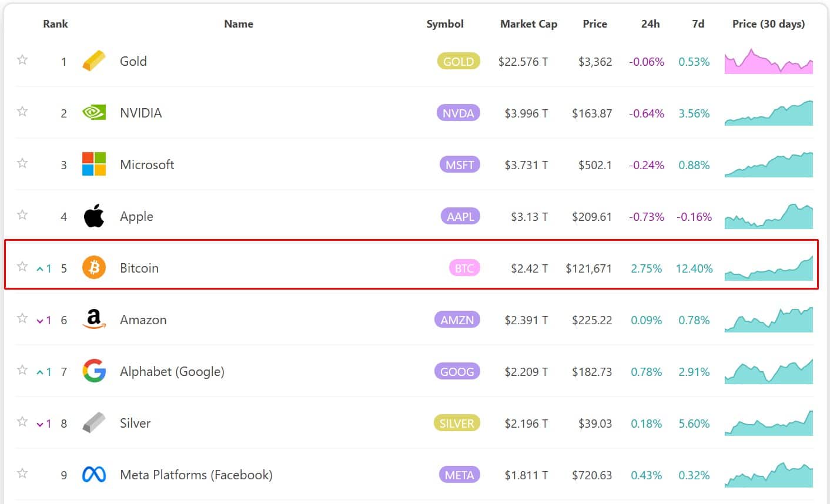
Task: Click the Amazon logo icon
Action: (x=94, y=320)
